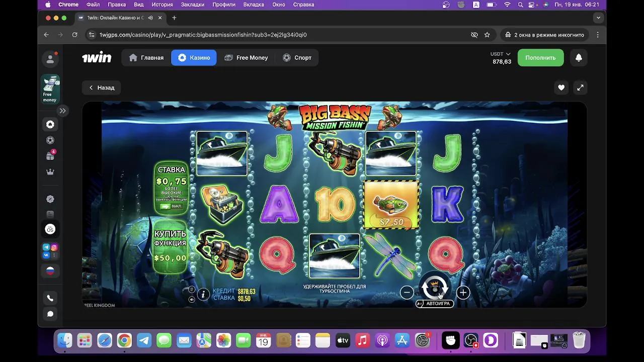Viewport: 644px width, 362px height.
Task: Open the game info 'i' icon
Action: point(203,294)
